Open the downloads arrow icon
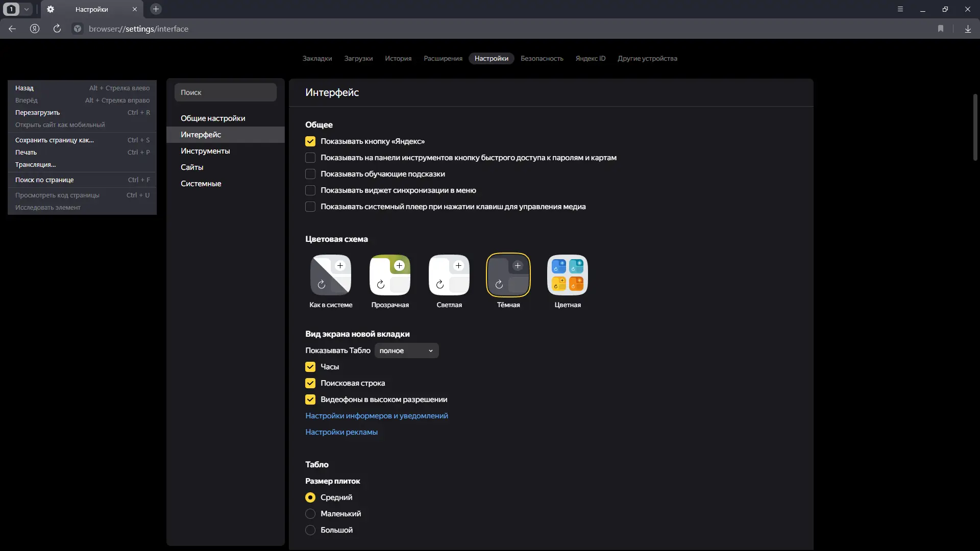The image size is (980, 551). 968,29
